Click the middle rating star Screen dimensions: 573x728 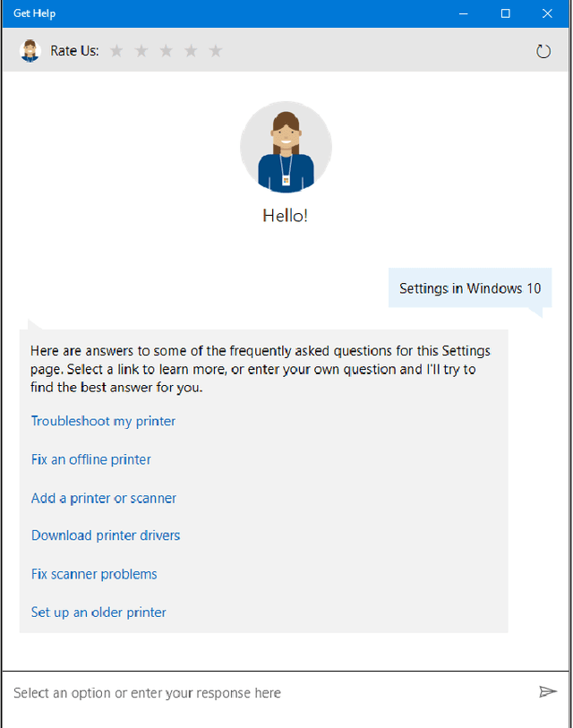point(166,50)
